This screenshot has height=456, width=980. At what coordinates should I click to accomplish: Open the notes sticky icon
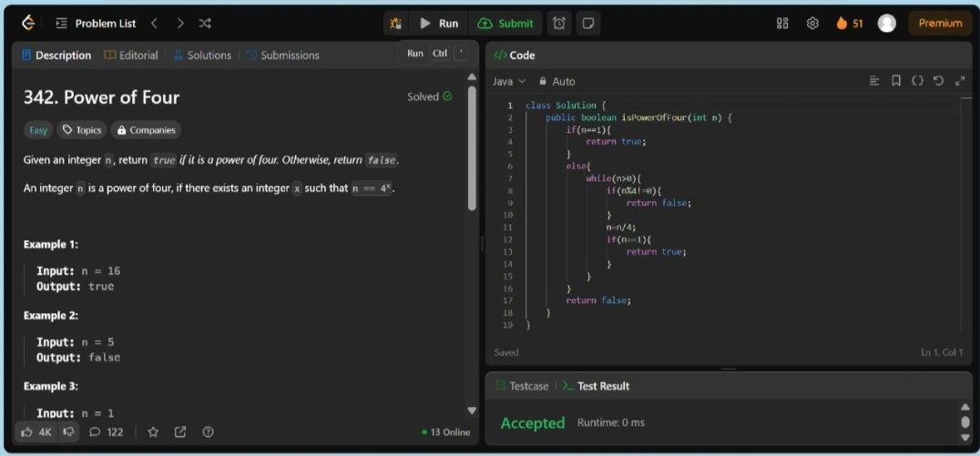click(587, 23)
